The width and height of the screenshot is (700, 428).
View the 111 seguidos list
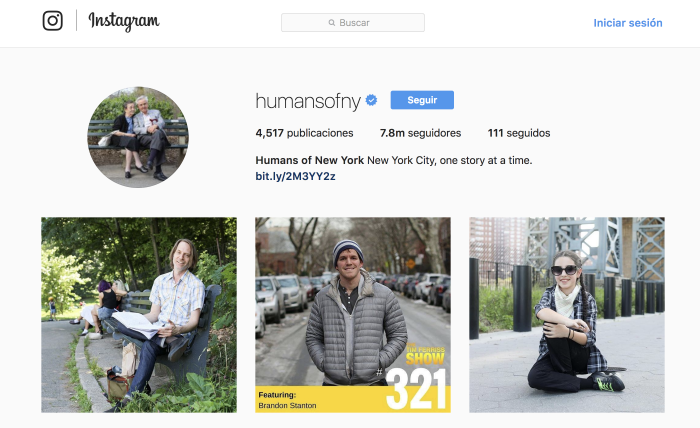519,133
